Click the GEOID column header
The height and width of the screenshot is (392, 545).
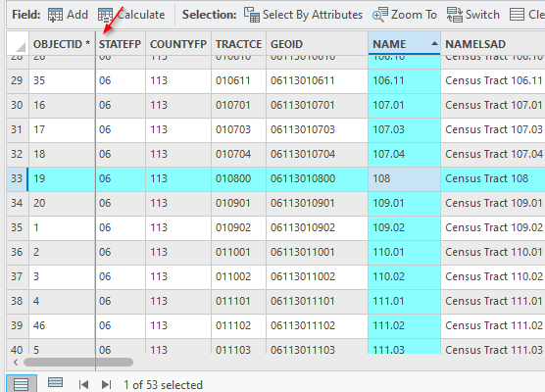317,44
